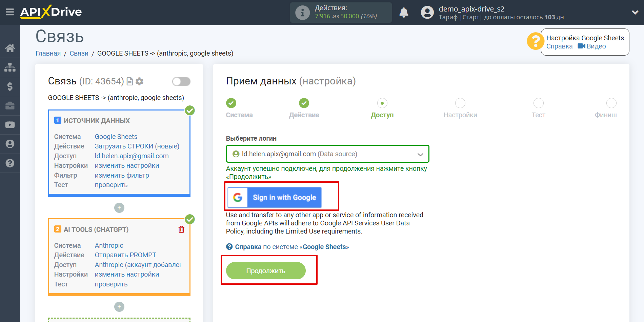This screenshot has height=322, width=644.
Task: Open connection settings gear icon
Action: [139, 81]
